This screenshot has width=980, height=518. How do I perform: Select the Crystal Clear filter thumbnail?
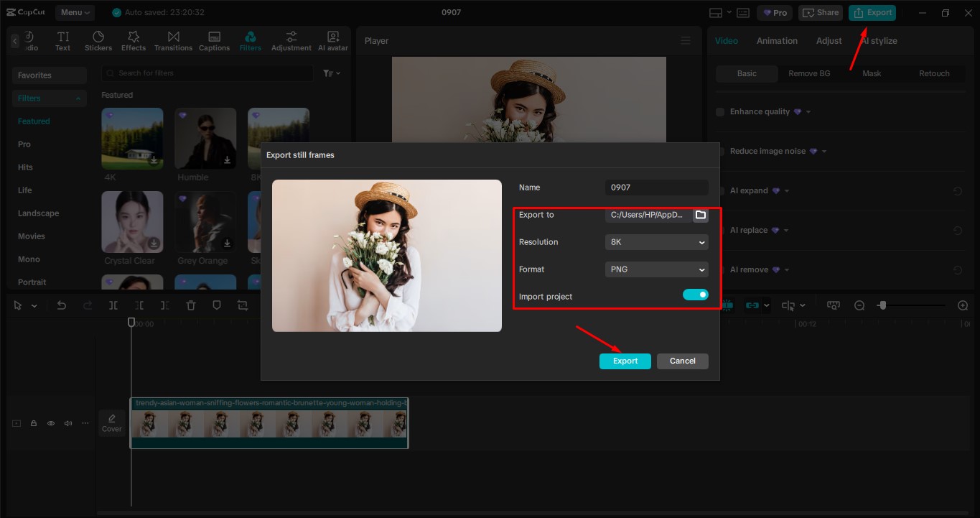point(131,221)
